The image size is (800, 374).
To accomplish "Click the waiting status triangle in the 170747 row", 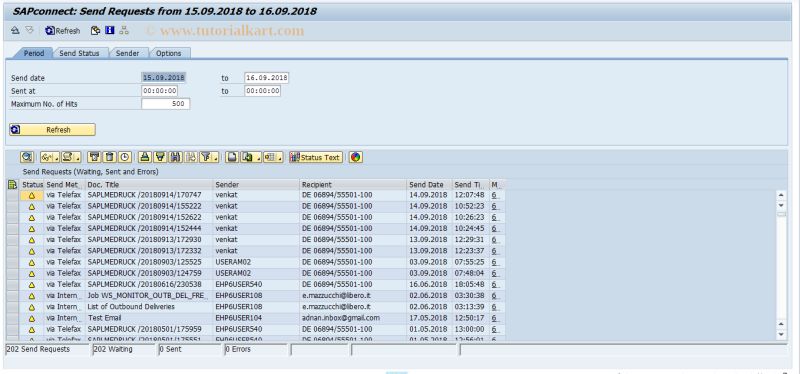I will (32, 195).
